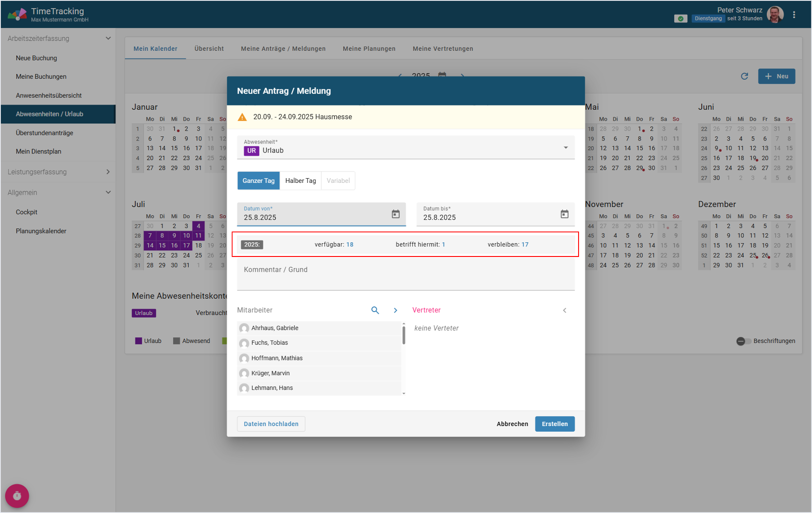Click the calendar refresh icon

coord(744,76)
